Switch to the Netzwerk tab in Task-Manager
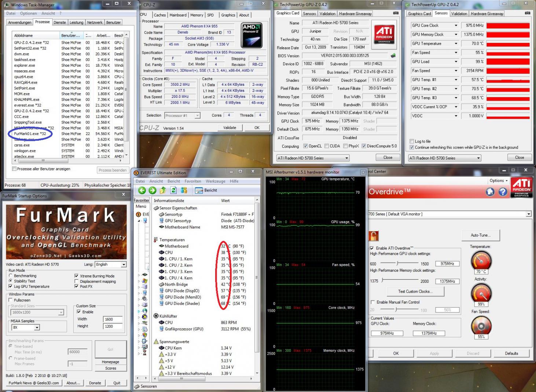 point(95,22)
